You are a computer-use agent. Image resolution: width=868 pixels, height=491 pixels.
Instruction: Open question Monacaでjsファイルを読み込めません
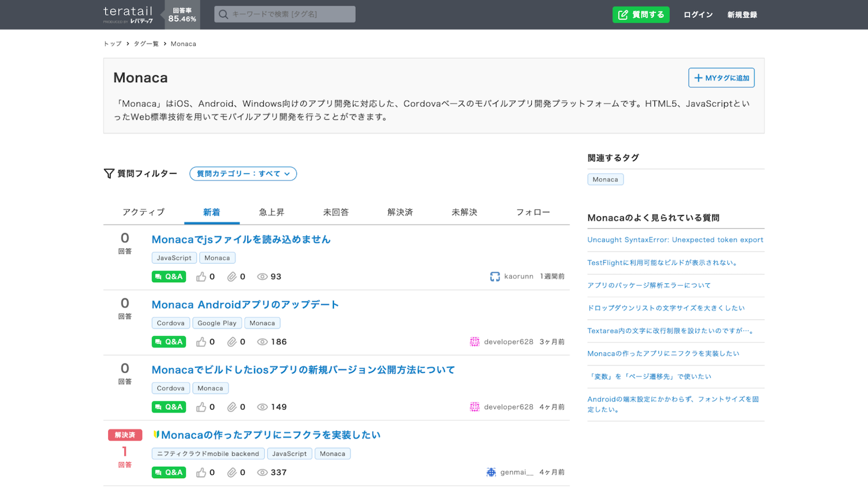pos(241,239)
